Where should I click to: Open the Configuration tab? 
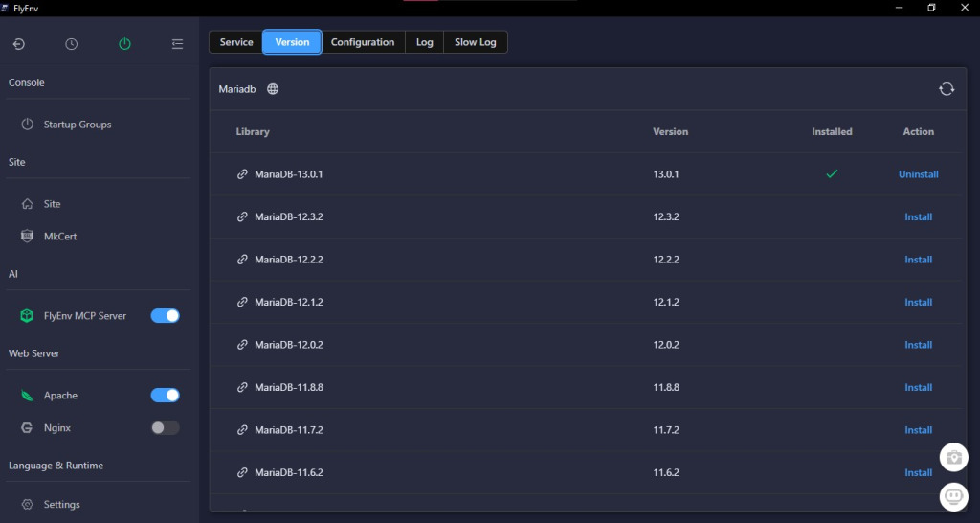click(x=363, y=42)
